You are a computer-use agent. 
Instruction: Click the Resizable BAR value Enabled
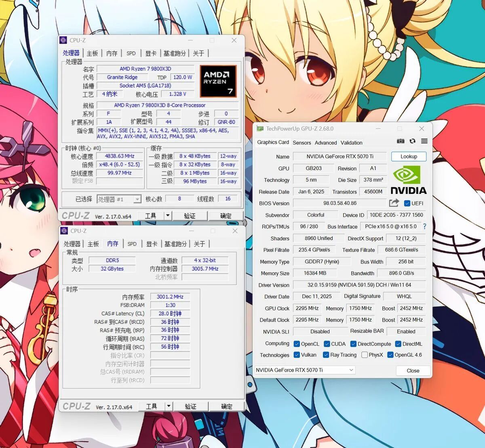coord(406,331)
